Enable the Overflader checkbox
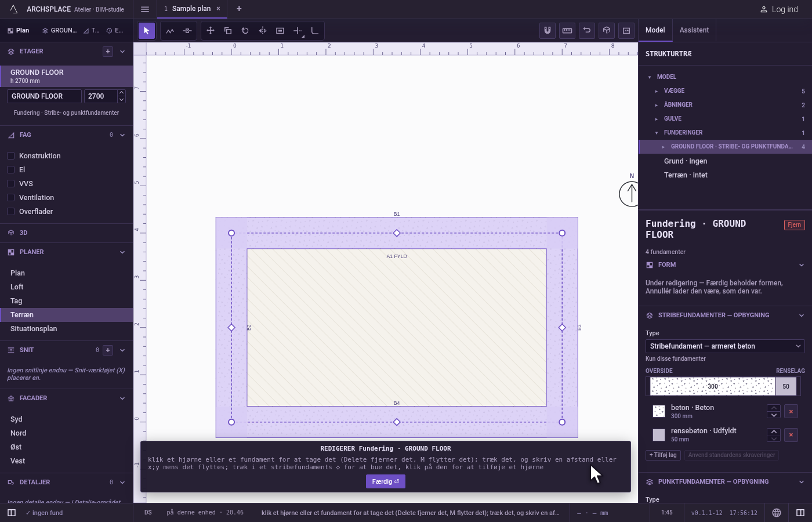812x522 pixels. coord(10,211)
